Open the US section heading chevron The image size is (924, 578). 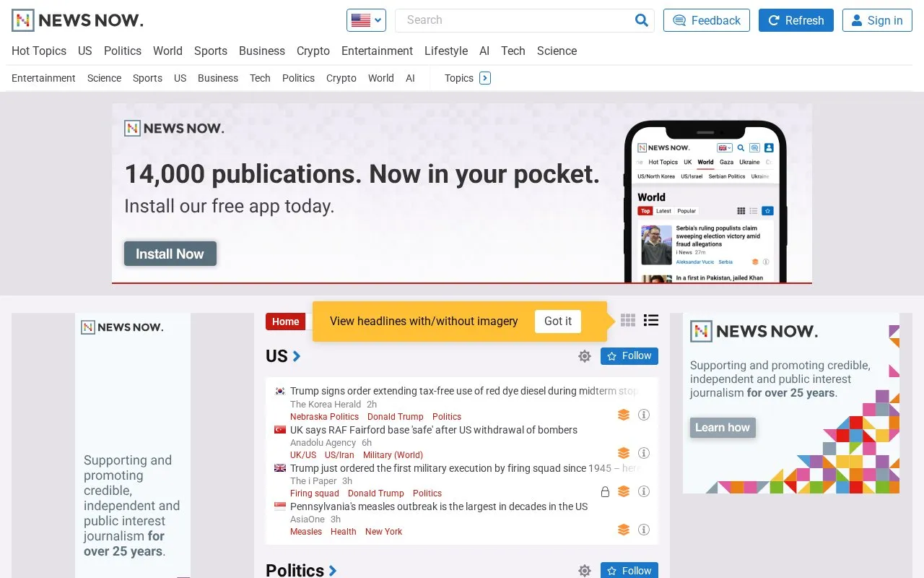pyautogui.click(x=297, y=356)
